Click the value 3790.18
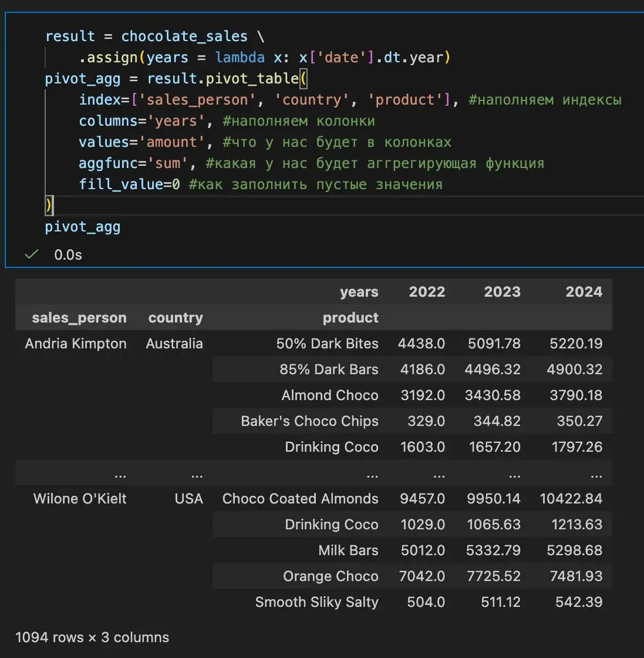The height and width of the screenshot is (658, 644). 576,395
